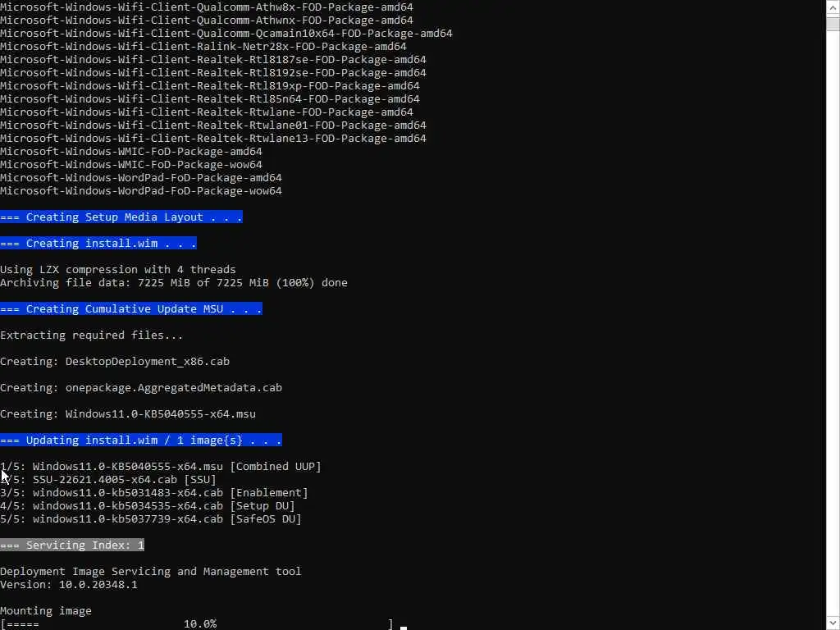This screenshot has height=630, width=840.
Task: Click 'Using LZX compression with 4 threads'
Action: [118, 269]
